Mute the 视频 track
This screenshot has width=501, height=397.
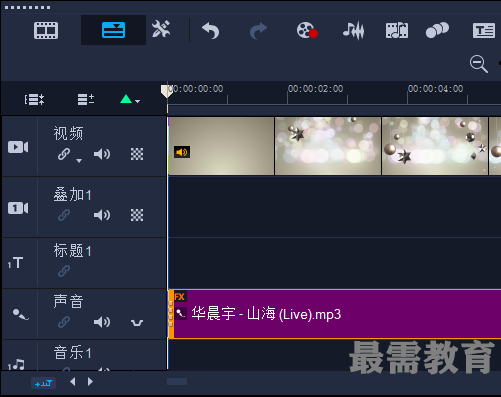click(102, 154)
